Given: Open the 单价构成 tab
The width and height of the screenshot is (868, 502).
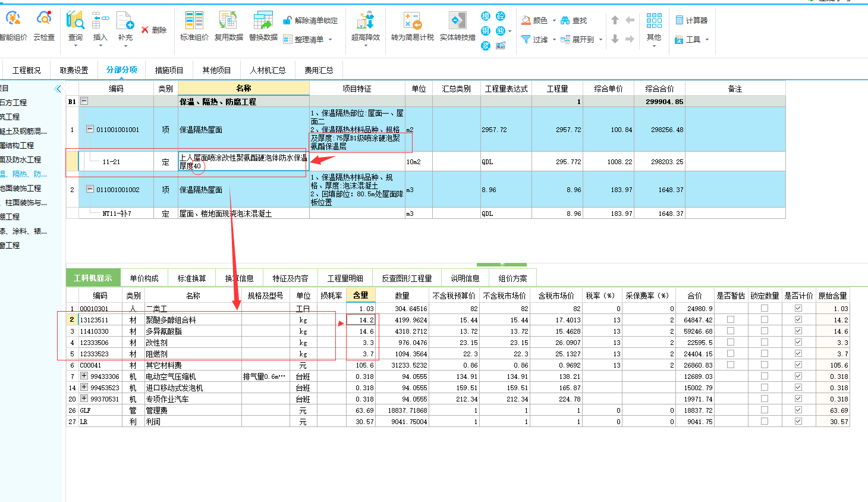Looking at the screenshot, I should pyautogui.click(x=144, y=278).
